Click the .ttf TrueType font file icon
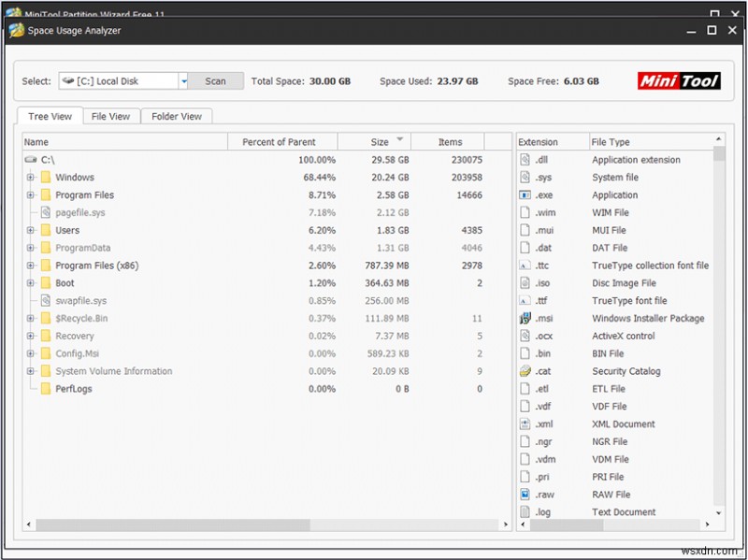This screenshot has height=560, width=748. (x=525, y=300)
